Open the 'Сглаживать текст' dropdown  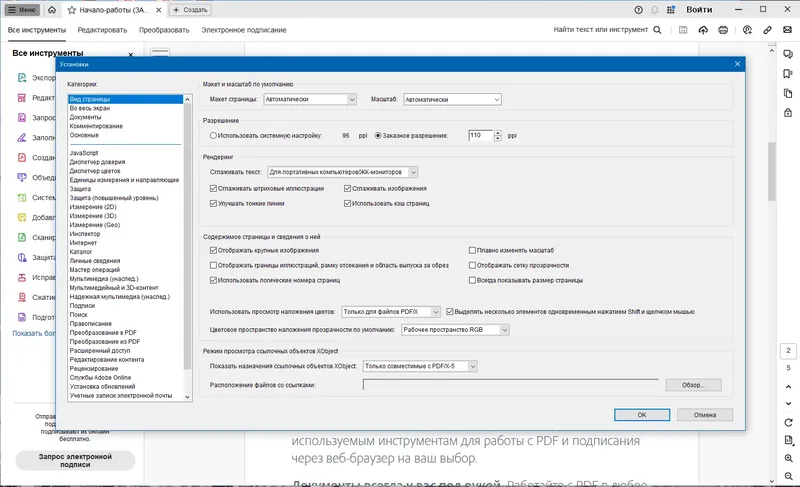point(343,172)
